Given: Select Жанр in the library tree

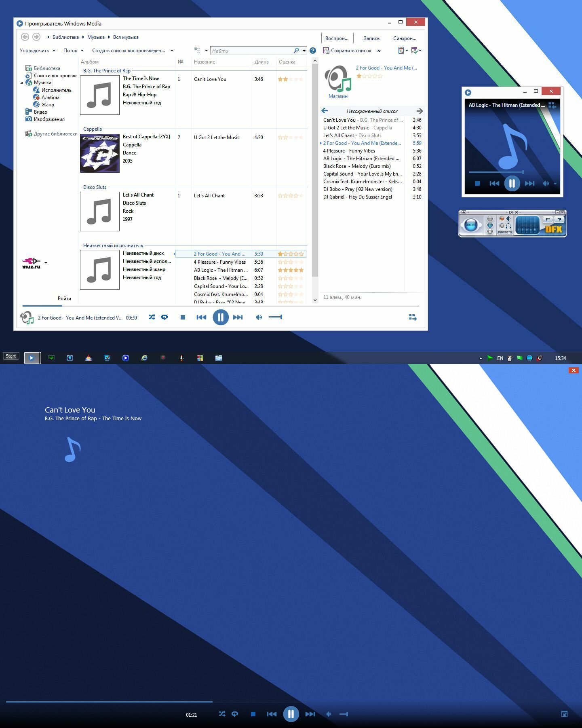Looking at the screenshot, I should pyautogui.click(x=44, y=105).
